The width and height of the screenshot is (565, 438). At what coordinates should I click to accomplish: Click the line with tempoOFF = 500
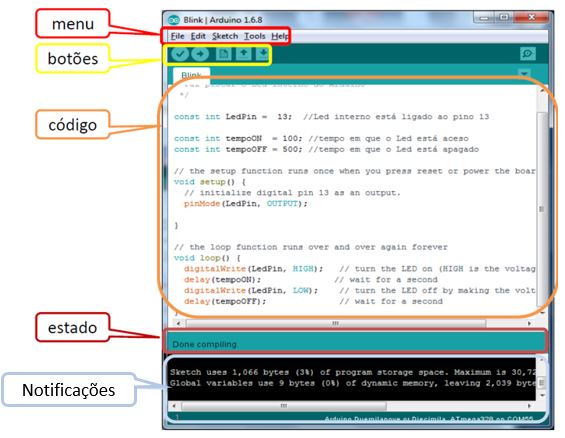[326, 149]
